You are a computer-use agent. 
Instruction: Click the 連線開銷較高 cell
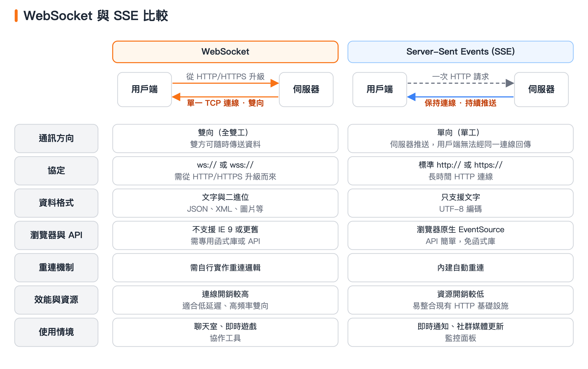pyautogui.click(x=225, y=300)
